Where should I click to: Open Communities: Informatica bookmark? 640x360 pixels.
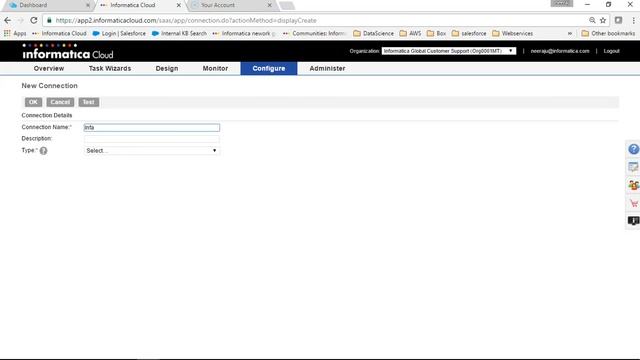(314, 33)
